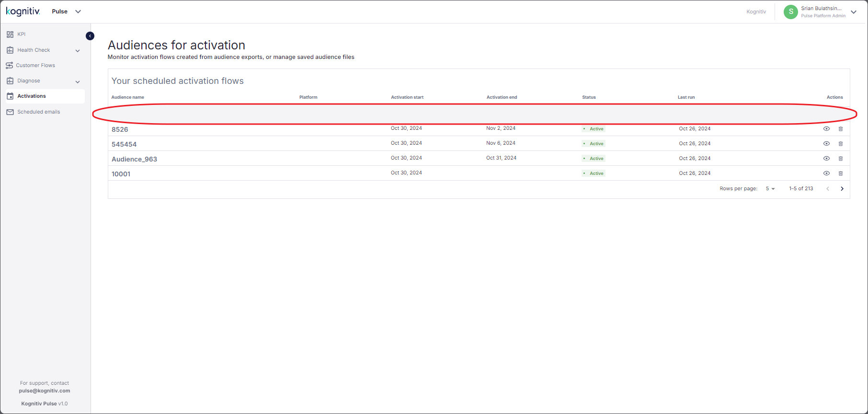868x414 pixels.
Task: View details of Audience_963
Action: point(826,159)
